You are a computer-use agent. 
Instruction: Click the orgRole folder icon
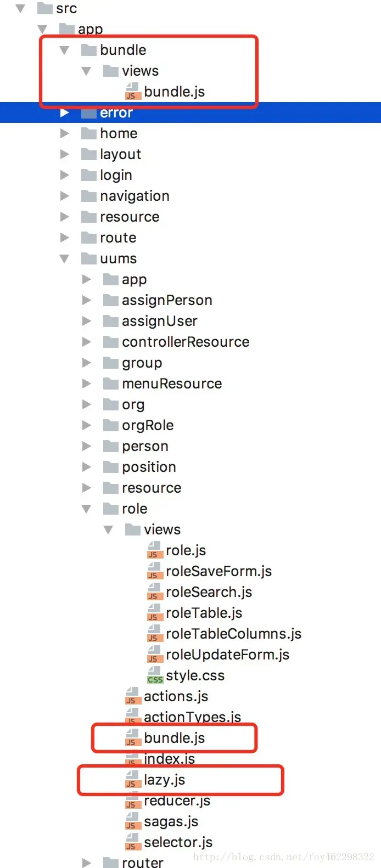pyautogui.click(x=111, y=425)
